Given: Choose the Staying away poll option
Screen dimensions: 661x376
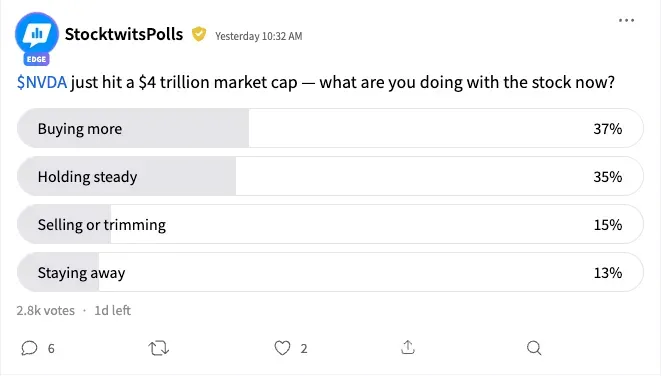Looking at the screenshot, I should coord(330,272).
